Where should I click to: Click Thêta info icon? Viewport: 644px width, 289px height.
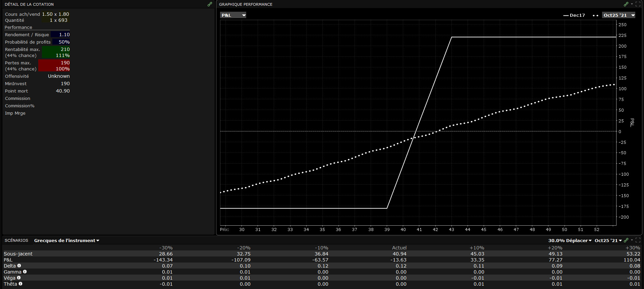tap(20, 284)
